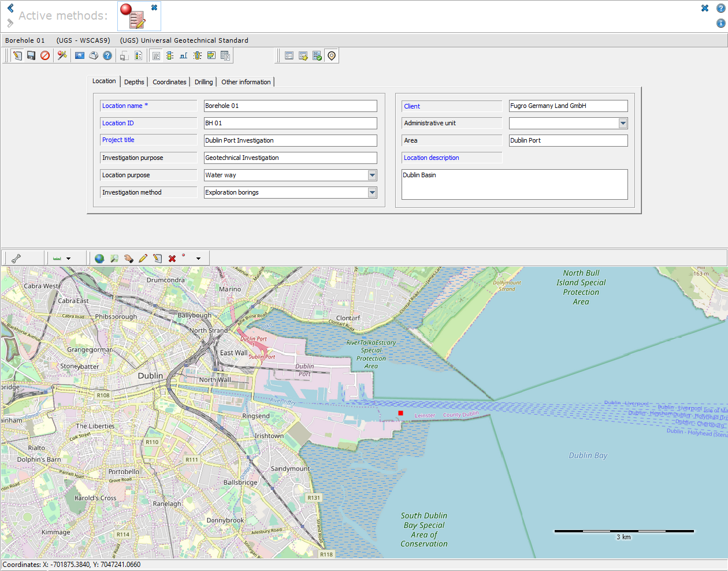Click the Dublin Bay label on the map
728x571 pixels.
588,456
